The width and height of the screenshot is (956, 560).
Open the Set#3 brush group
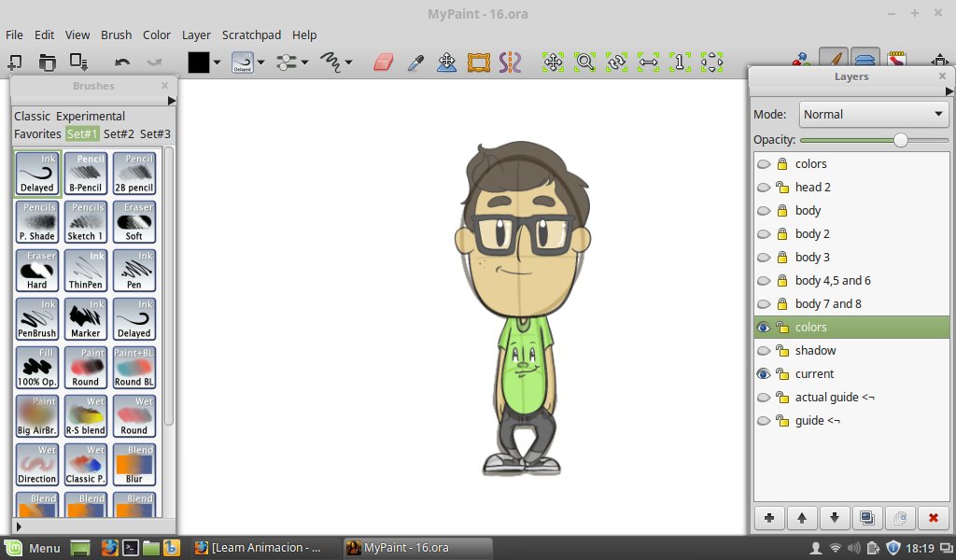tap(155, 133)
